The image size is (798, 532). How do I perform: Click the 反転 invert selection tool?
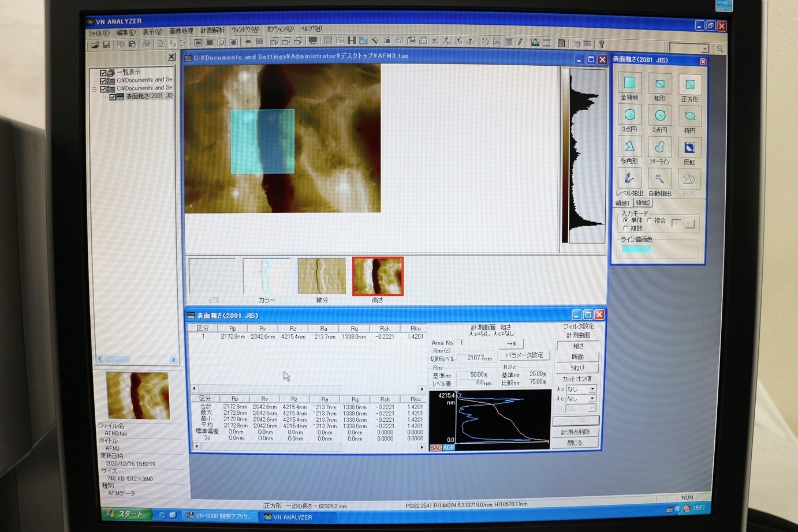click(x=689, y=148)
